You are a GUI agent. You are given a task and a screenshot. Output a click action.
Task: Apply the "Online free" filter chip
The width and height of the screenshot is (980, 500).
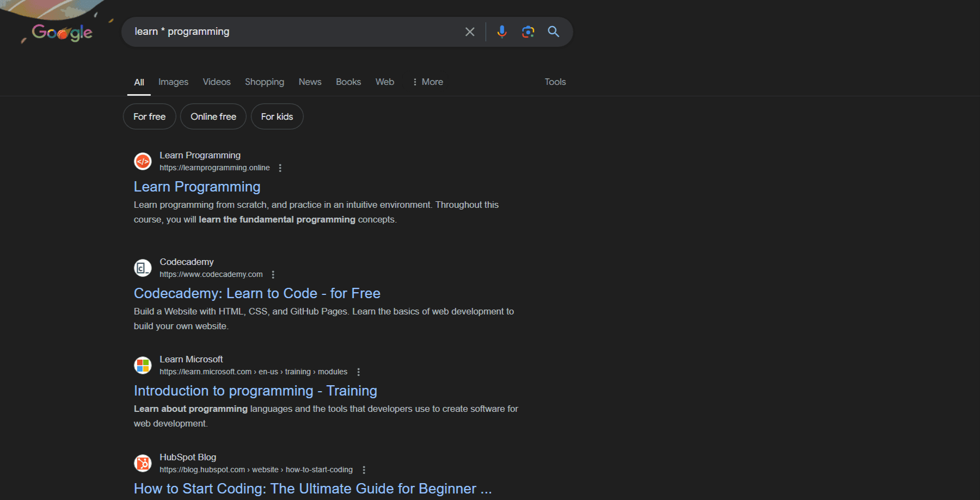click(213, 116)
